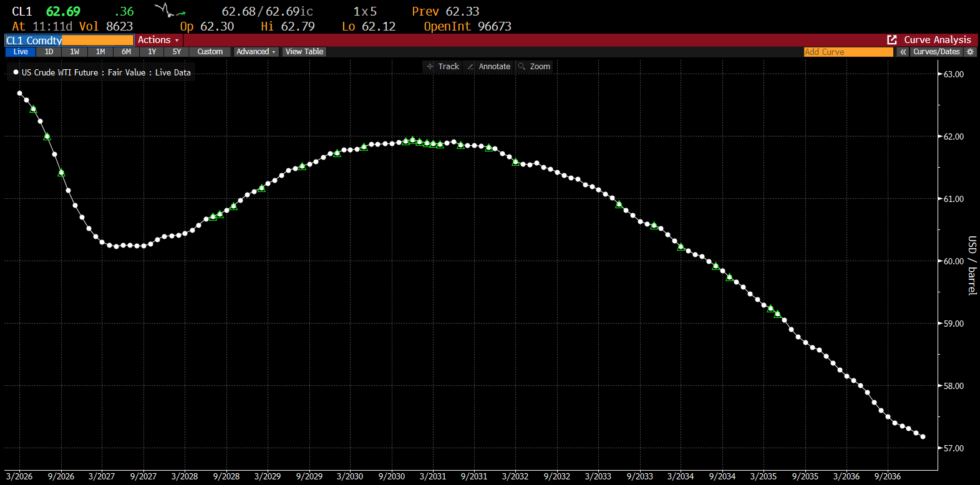Click the 9/2033 x-axis date label
Screen dimensions: 980x485
pyautogui.click(x=640, y=476)
